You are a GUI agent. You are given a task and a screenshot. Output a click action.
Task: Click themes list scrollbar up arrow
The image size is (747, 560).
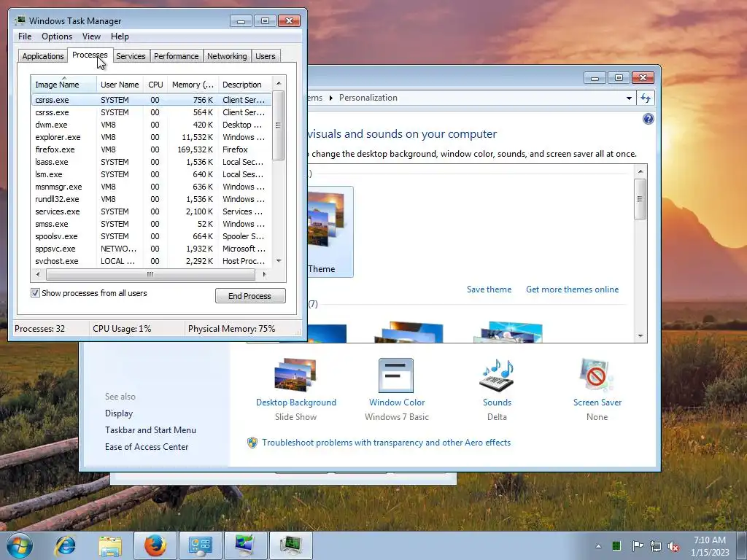coord(640,171)
